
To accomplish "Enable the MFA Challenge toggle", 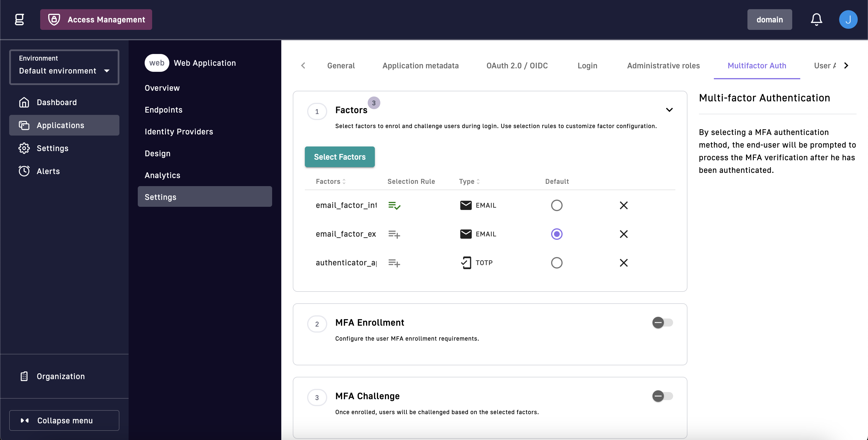I will (662, 396).
